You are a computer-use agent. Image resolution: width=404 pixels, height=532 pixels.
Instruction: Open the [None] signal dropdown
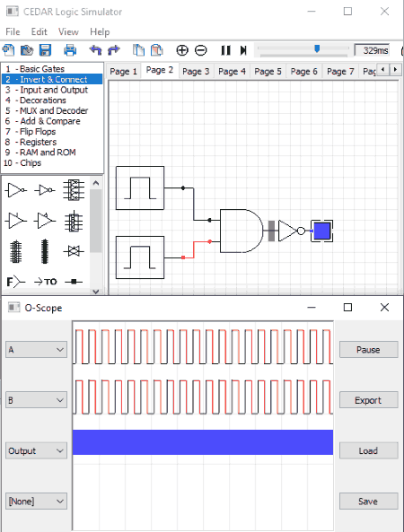(x=36, y=501)
